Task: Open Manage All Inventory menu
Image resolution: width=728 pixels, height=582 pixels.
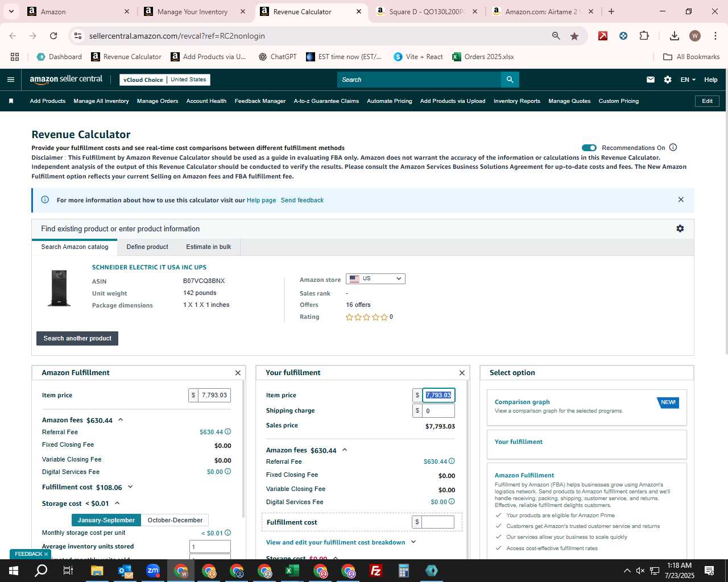Action: tap(101, 101)
